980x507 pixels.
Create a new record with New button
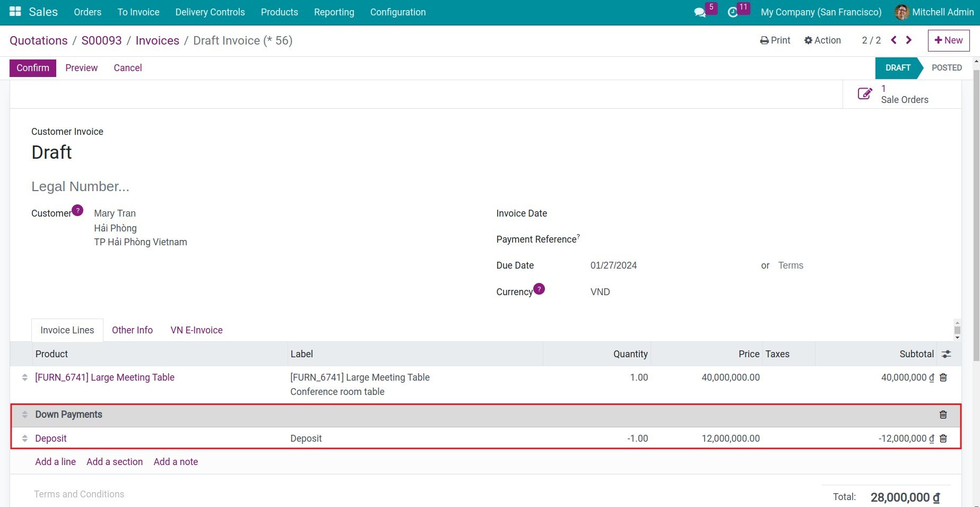point(949,40)
